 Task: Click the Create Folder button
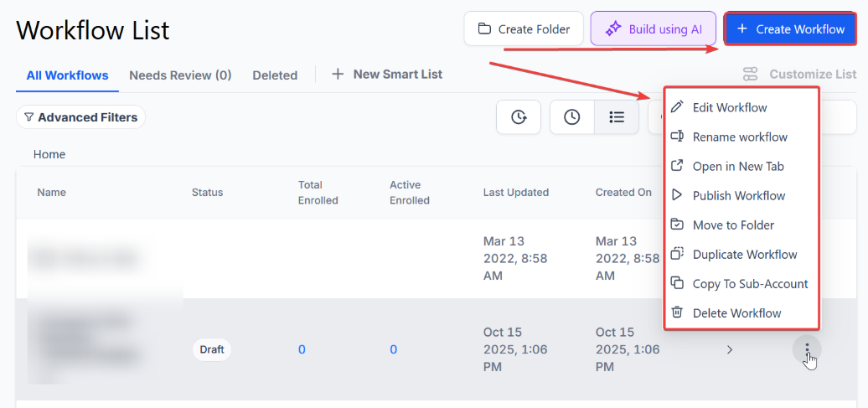pyautogui.click(x=524, y=29)
